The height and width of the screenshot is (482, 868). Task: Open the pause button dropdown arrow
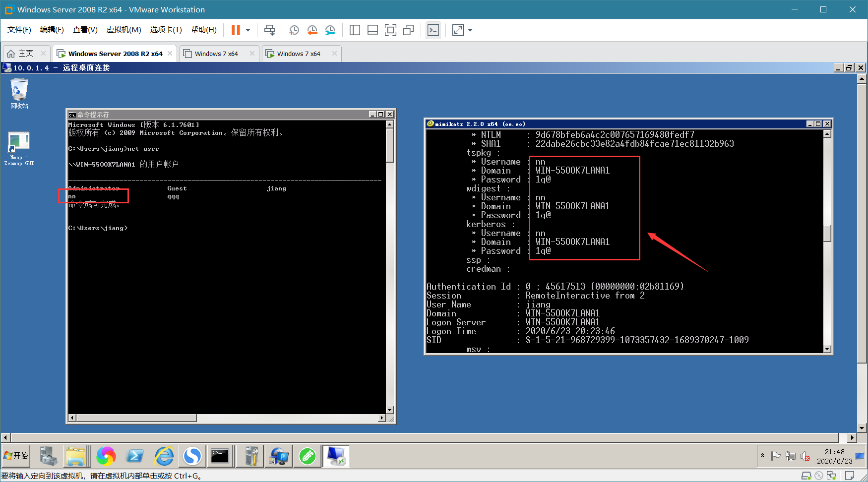coord(248,30)
